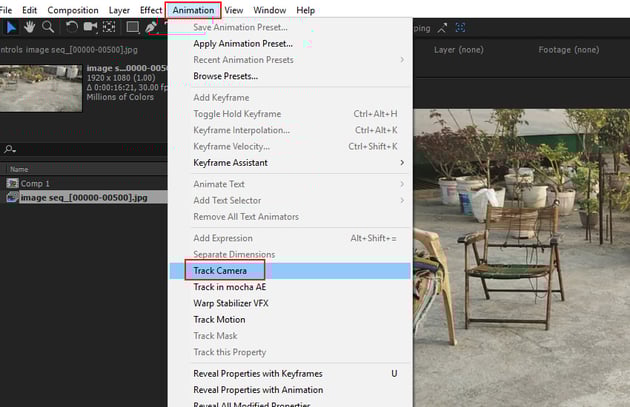This screenshot has height=407, width=630.
Task: Open the Layer menu
Action: click(119, 10)
